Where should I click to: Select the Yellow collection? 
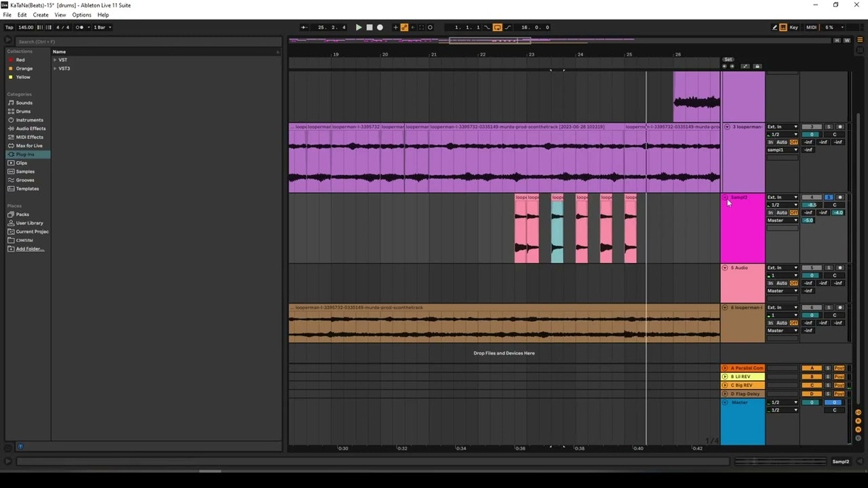tap(23, 77)
